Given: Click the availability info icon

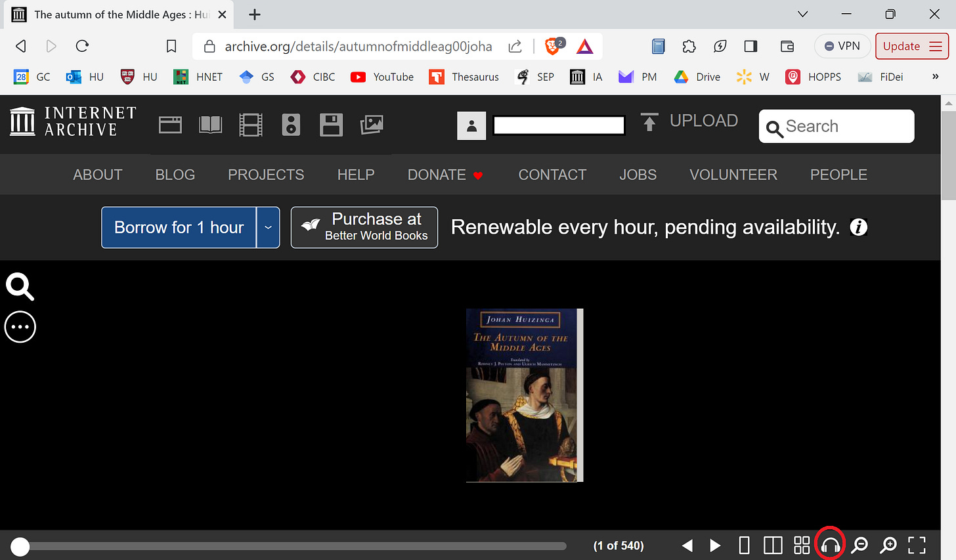Looking at the screenshot, I should pos(859,227).
